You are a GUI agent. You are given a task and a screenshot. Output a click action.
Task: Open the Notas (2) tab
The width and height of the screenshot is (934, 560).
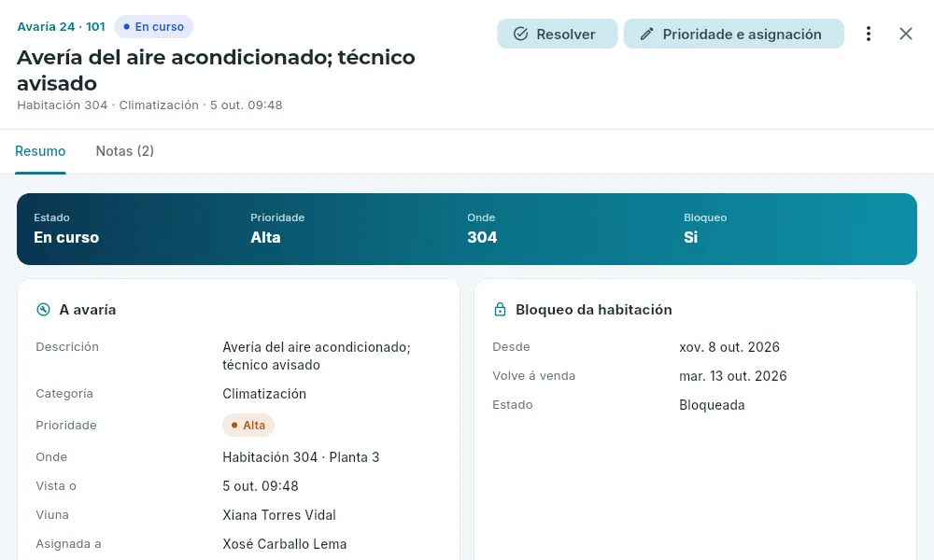tap(125, 151)
